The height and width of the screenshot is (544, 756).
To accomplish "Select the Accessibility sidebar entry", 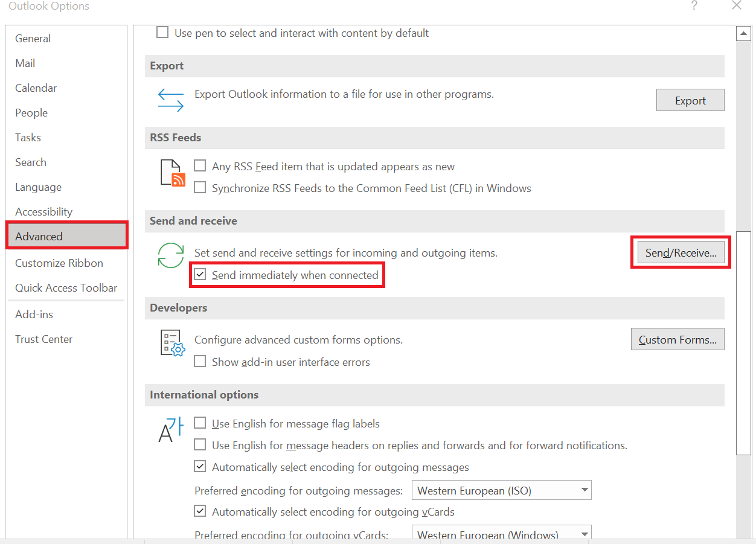I will click(x=43, y=211).
